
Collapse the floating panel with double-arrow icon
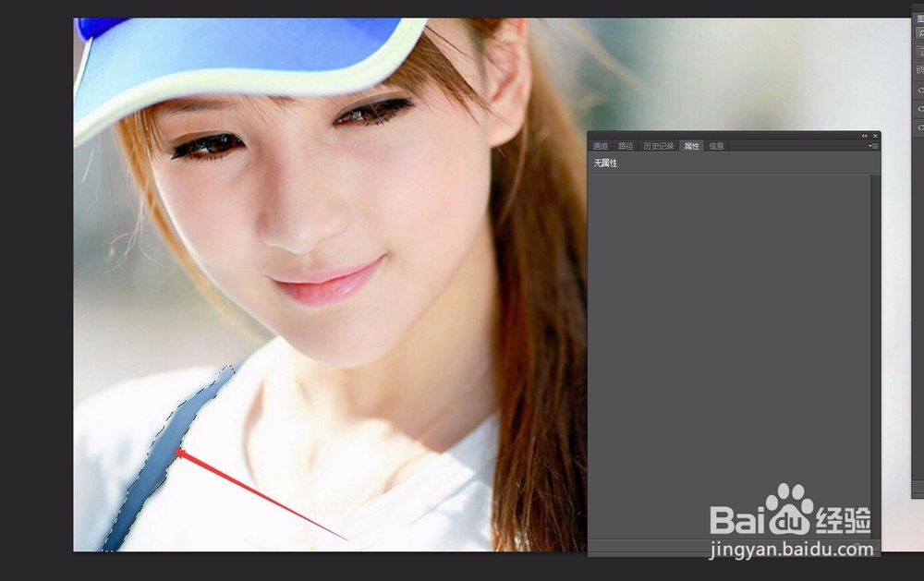tap(865, 136)
